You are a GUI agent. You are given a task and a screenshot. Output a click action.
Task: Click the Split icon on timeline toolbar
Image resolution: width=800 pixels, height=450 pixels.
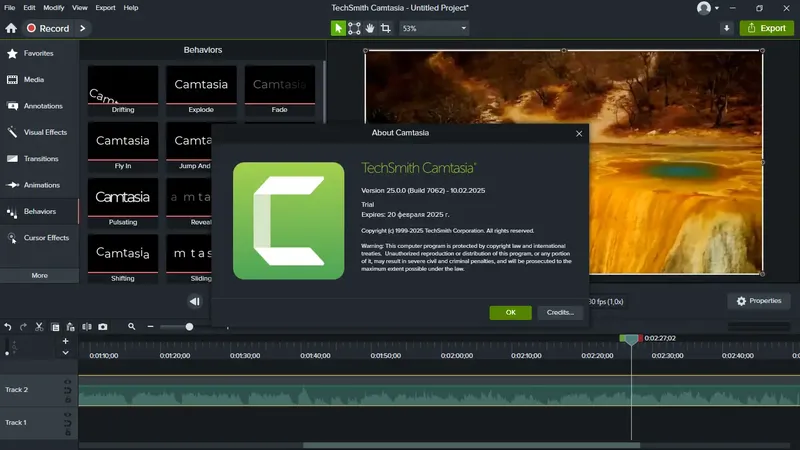point(87,327)
